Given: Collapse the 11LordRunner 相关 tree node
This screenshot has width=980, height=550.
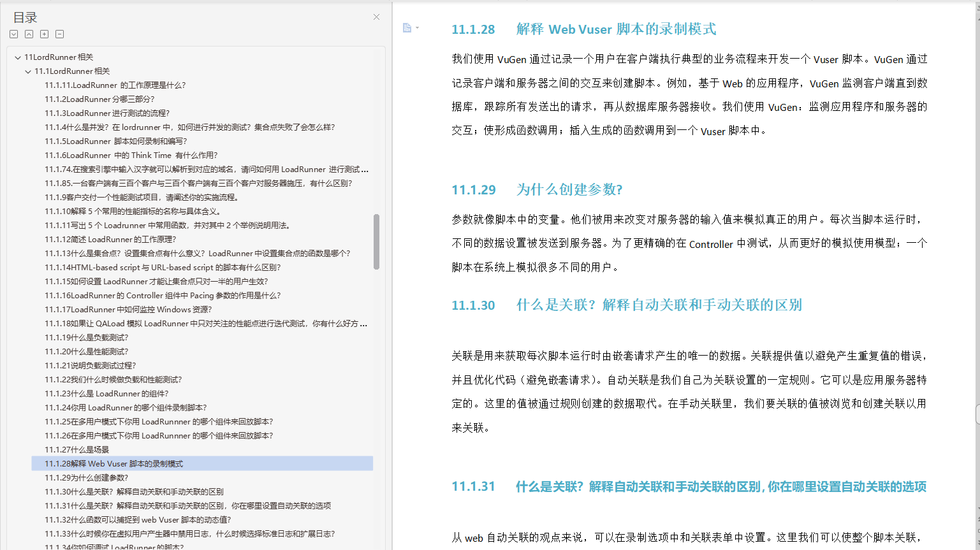Looking at the screenshot, I should tap(18, 57).
